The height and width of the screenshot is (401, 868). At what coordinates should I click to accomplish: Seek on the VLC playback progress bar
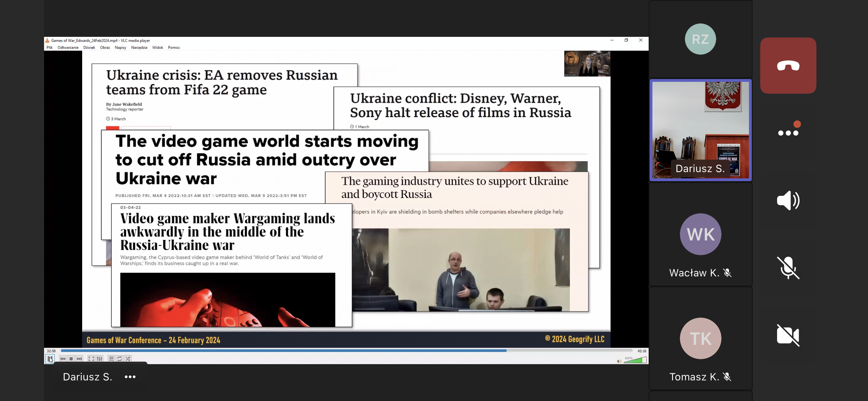click(x=347, y=350)
